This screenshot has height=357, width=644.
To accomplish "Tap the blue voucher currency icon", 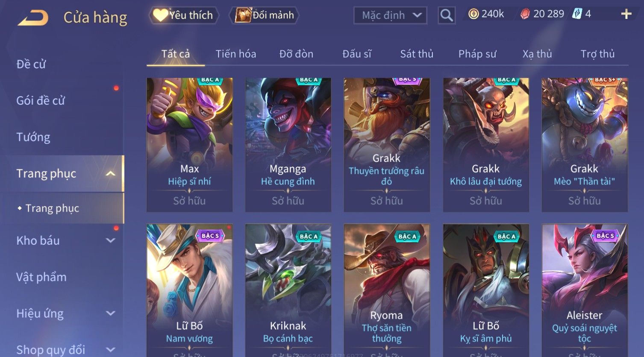I will click(577, 14).
